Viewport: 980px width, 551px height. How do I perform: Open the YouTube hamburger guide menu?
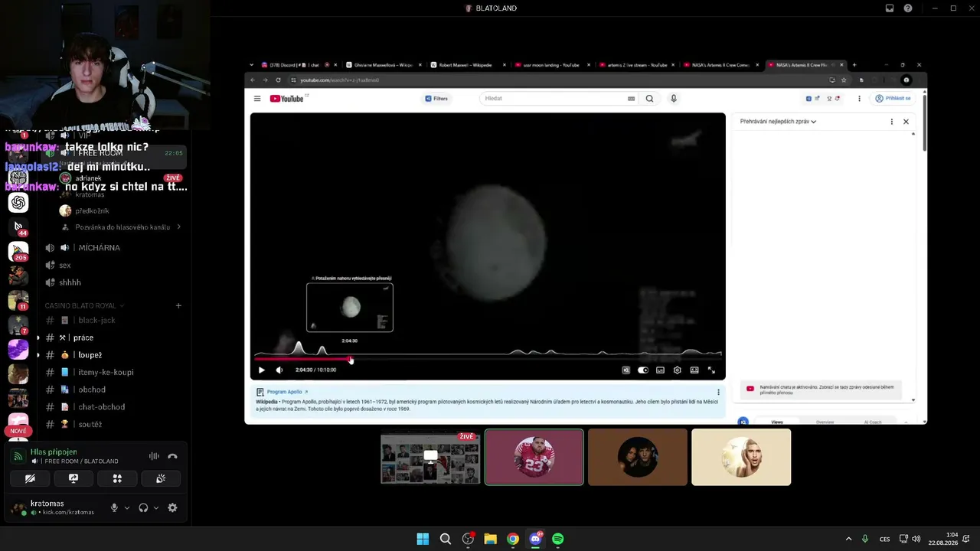[x=257, y=99]
